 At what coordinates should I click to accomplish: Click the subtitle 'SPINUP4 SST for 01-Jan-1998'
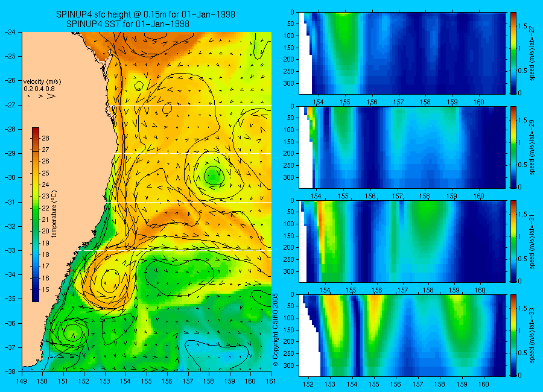tap(128, 24)
